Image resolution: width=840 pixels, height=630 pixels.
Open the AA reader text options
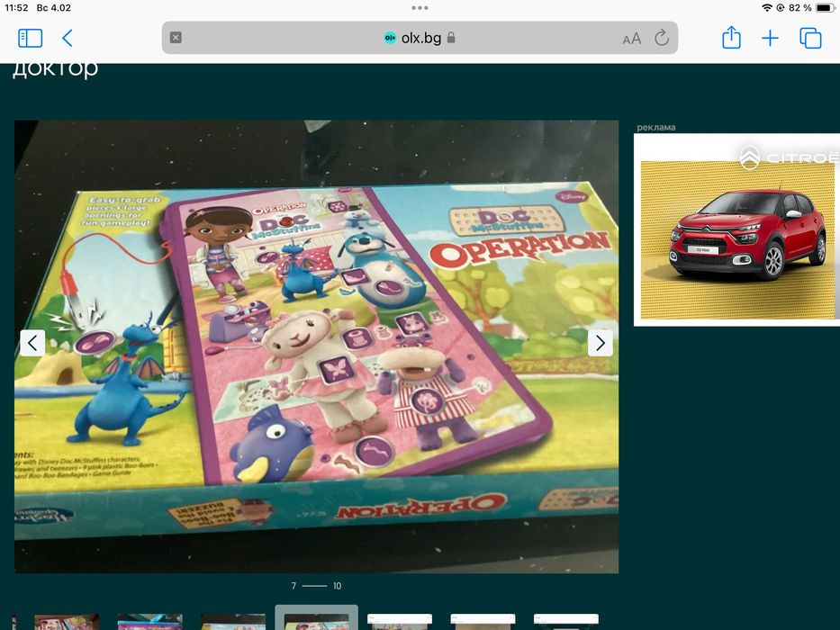point(632,39)
